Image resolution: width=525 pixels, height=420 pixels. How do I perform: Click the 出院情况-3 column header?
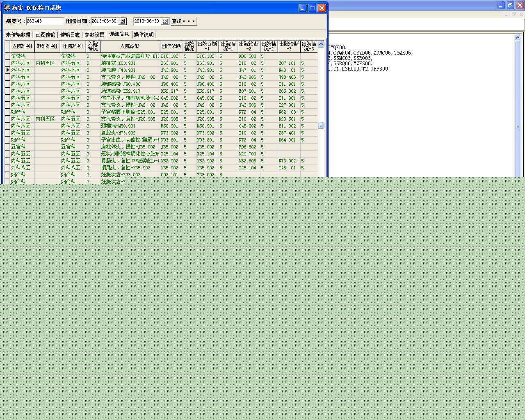tap(309, 46)
